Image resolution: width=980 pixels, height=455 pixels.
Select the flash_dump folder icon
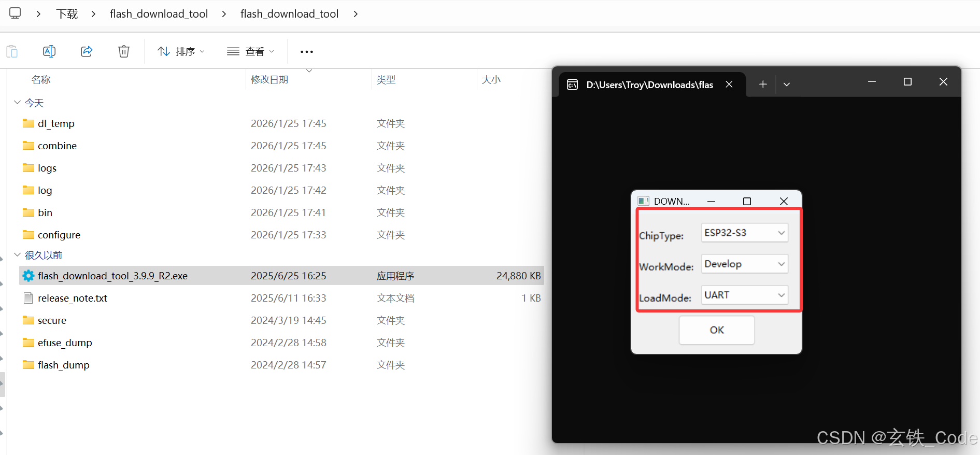[x=29, y=365]
